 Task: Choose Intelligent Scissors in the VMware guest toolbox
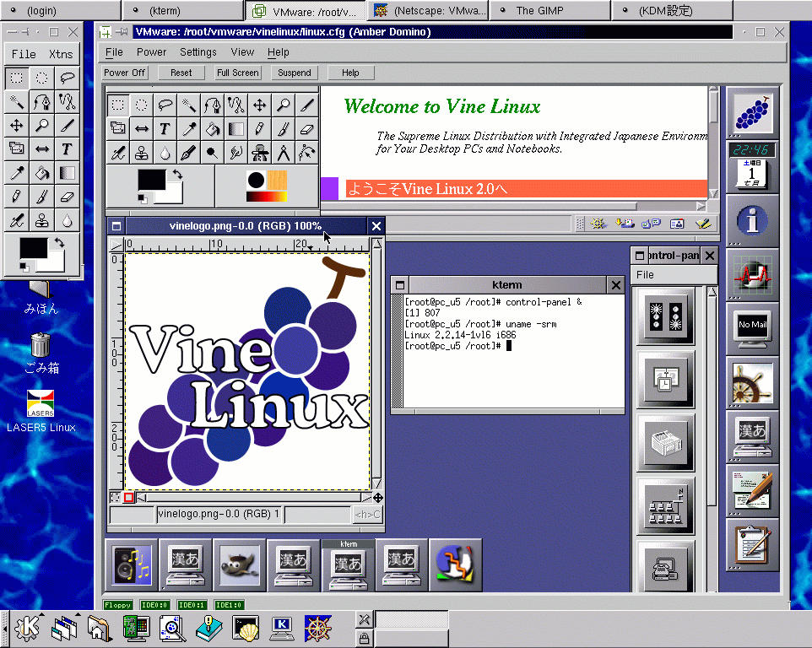click(236, 105)
